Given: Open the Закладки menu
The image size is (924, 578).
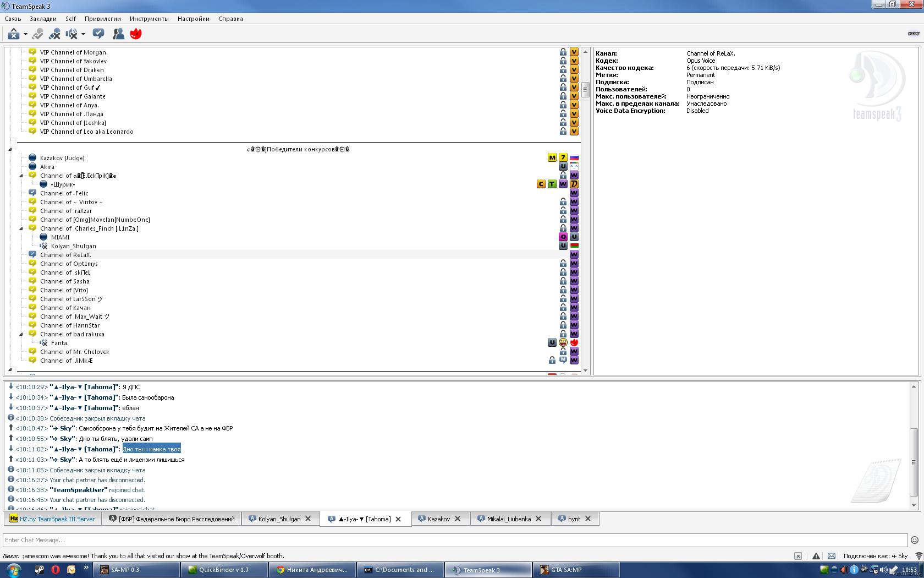Looking at the screenshot, I should click(x=43, y=19).
